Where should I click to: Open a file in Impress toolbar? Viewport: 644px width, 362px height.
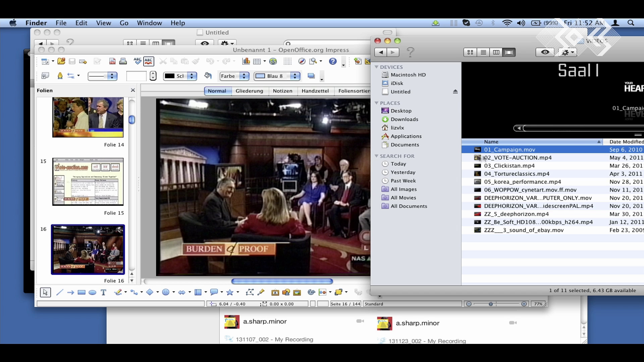(x=61, y=61)
